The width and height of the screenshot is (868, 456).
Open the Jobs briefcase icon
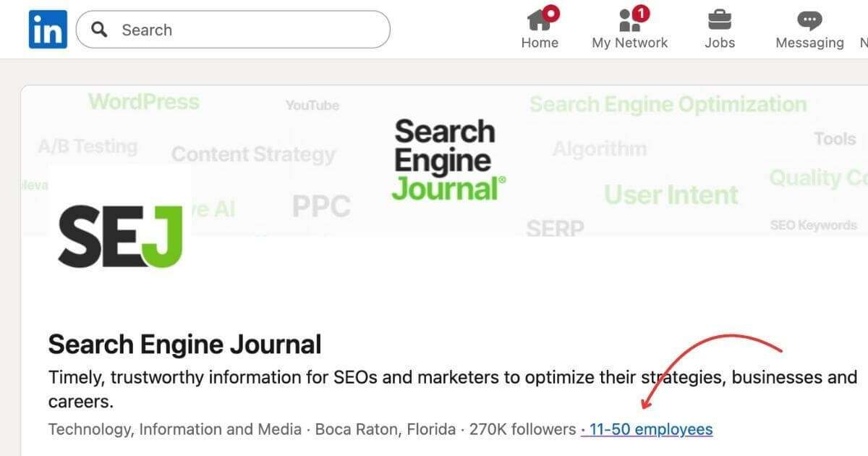720,20
